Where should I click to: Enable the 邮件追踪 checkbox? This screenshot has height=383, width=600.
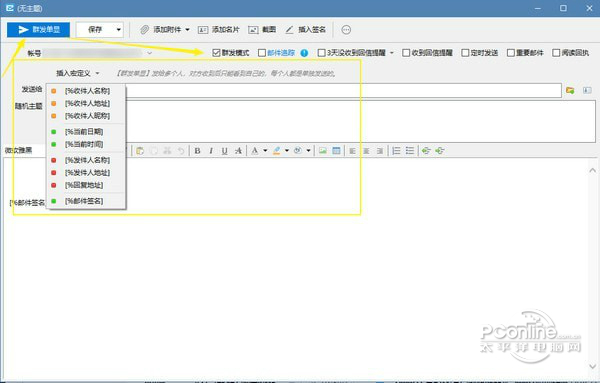pyautogui.click(x=262, y=53)
